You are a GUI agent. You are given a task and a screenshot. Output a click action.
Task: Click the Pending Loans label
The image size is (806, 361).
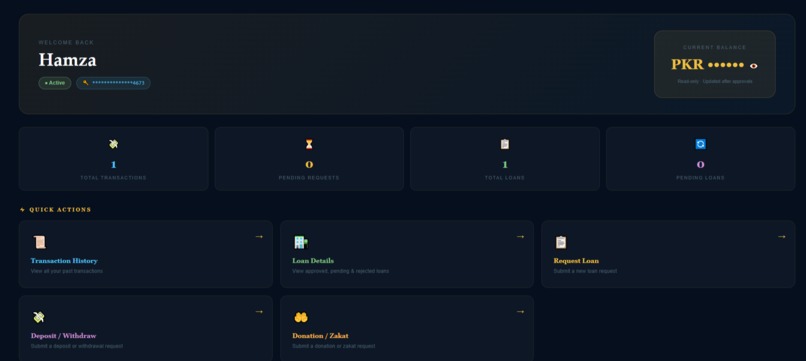coord(701,178)
